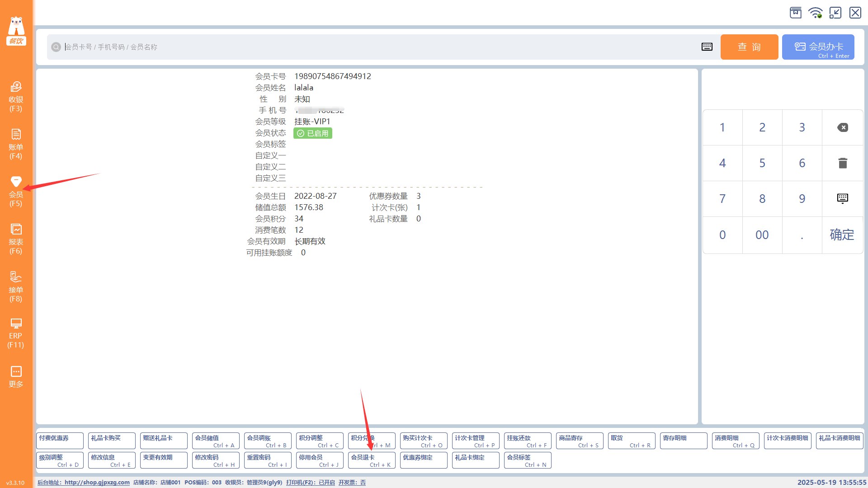The image size is (868, 488).
Task: Click the store icon at top right
Action: [796, 13]
